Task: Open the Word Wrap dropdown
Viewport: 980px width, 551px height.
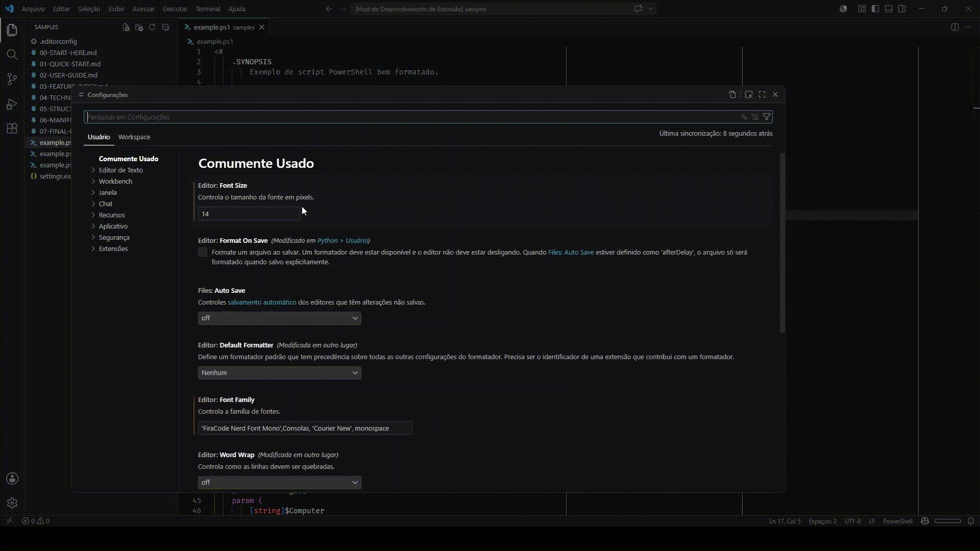Action: tap(279, 483)
